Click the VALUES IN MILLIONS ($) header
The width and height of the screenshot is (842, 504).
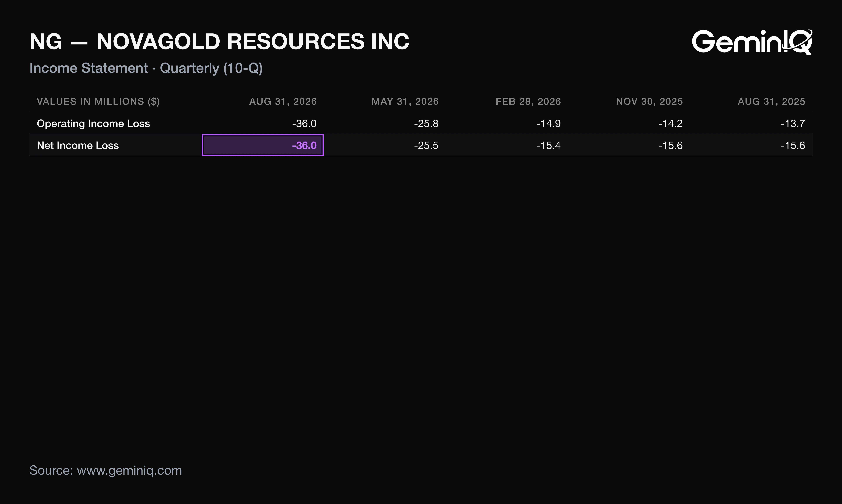coord(98,102)
